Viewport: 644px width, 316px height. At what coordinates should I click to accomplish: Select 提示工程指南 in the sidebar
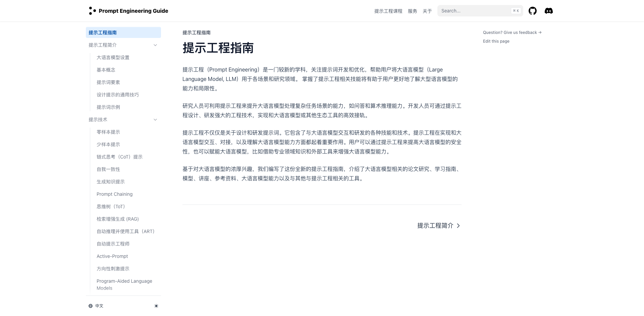(123, 33)
